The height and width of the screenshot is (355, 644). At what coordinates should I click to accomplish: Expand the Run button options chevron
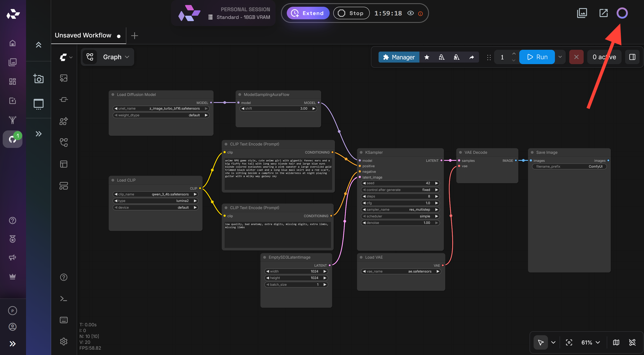coord(560,57)
